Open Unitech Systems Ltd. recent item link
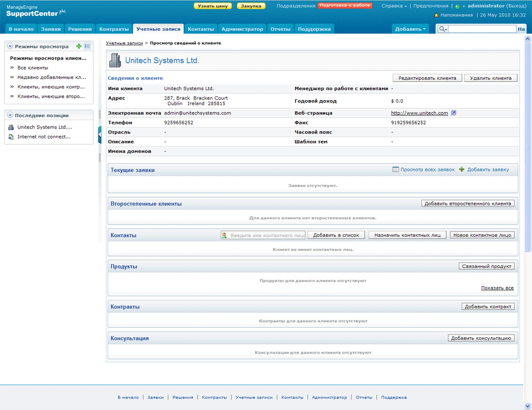This screenshot has width=532, height=410. [44, 127]
